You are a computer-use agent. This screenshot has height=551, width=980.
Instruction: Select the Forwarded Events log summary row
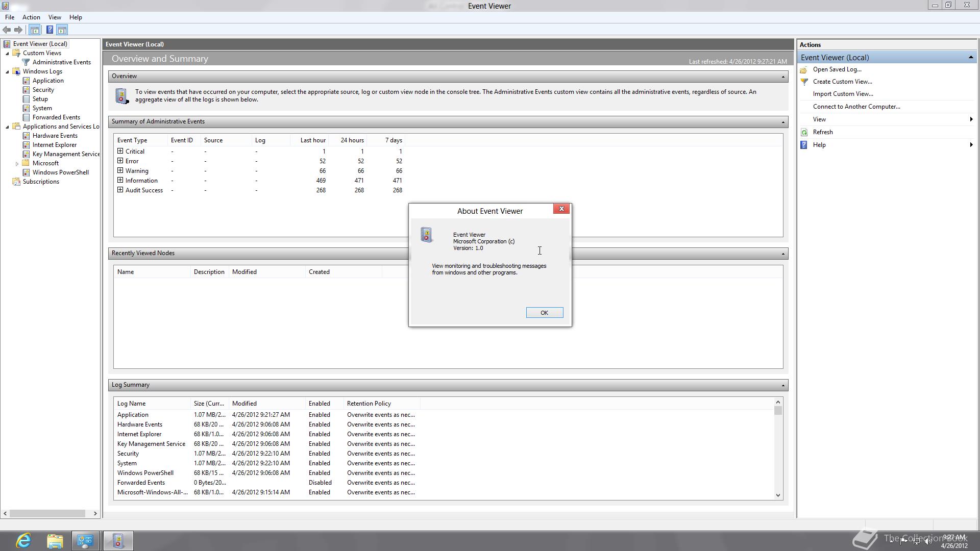point(266,483)
